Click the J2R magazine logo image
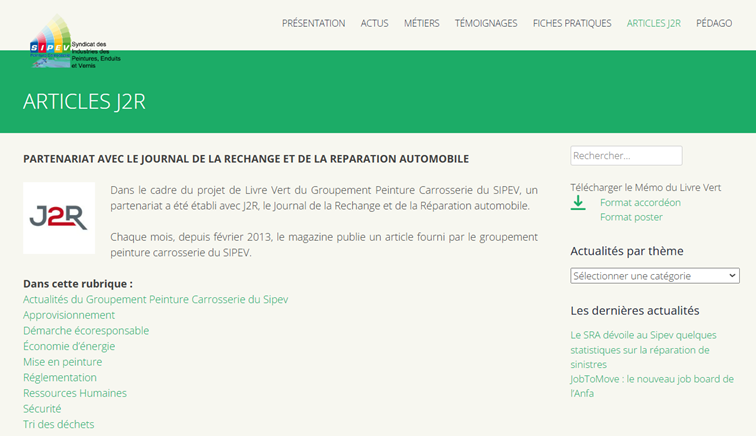 (x=59, y=218)
